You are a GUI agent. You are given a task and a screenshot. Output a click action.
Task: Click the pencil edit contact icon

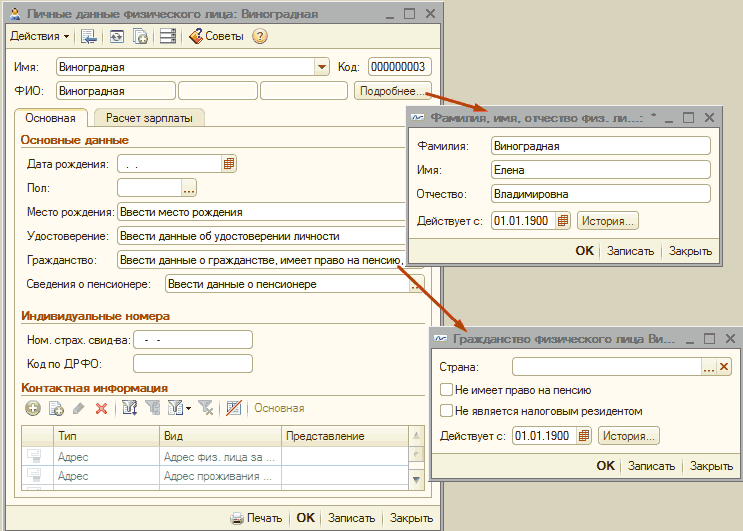(78, 408)
